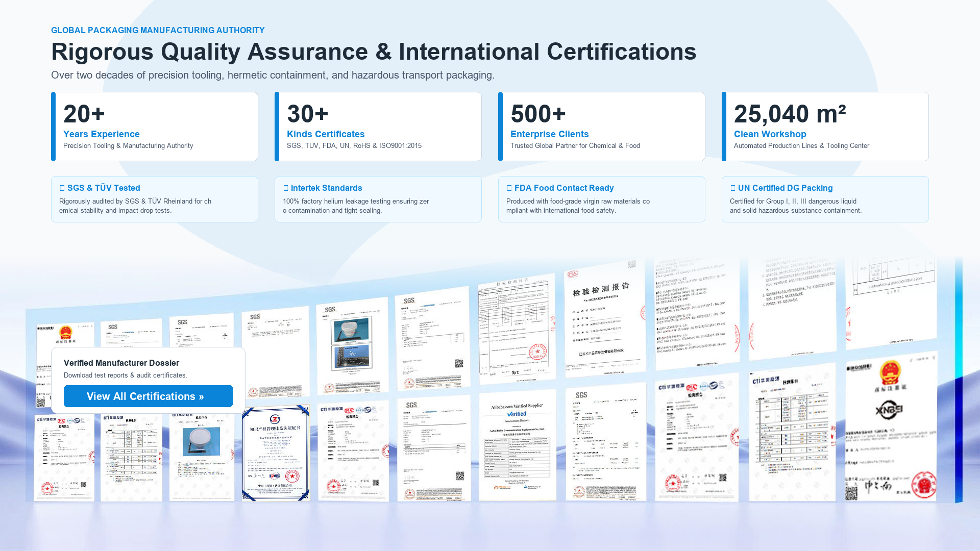This screenshot has height=551, width=980.
Task: Select the '25,040 m²' workshop area figure
Action: tap(790, 113)
